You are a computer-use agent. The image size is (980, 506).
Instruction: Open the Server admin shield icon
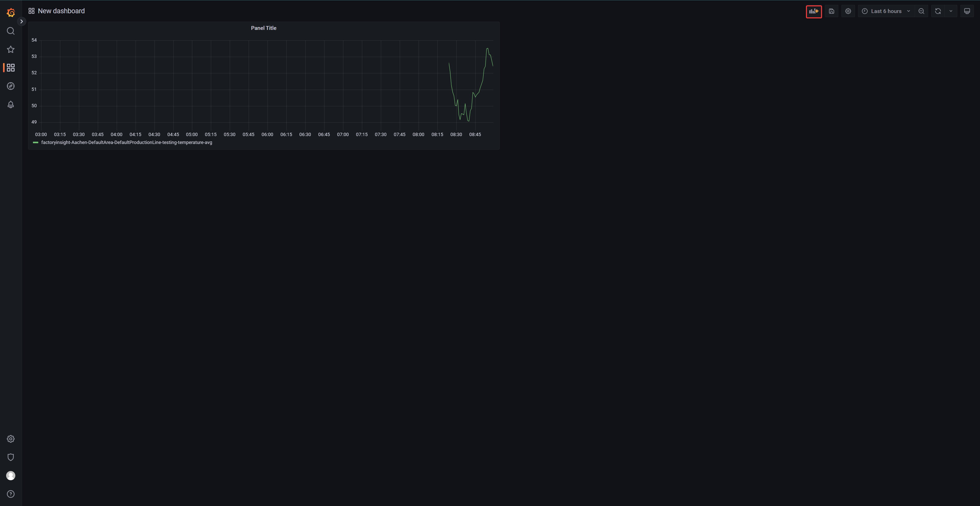point(11,457)
